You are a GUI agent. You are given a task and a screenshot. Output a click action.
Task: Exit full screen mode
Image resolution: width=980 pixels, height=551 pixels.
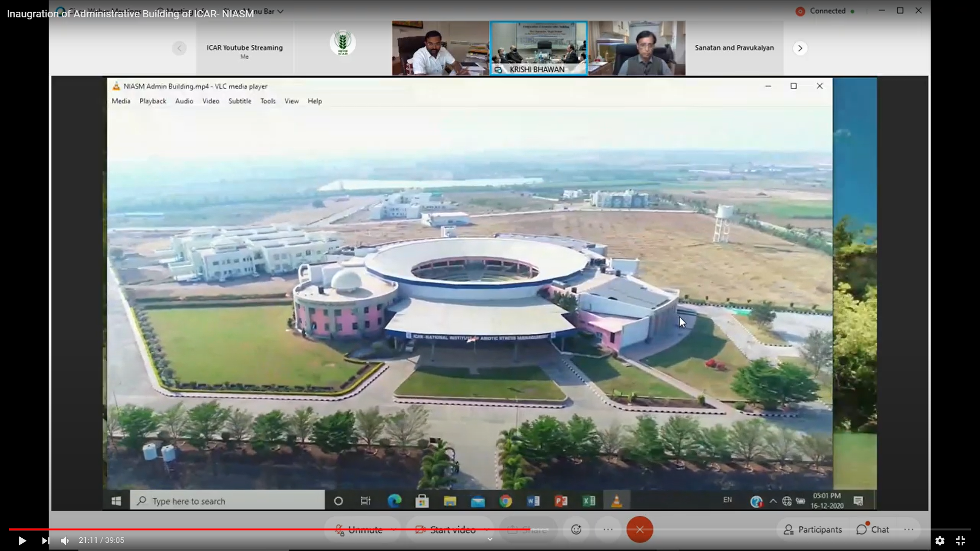point(961,540)
